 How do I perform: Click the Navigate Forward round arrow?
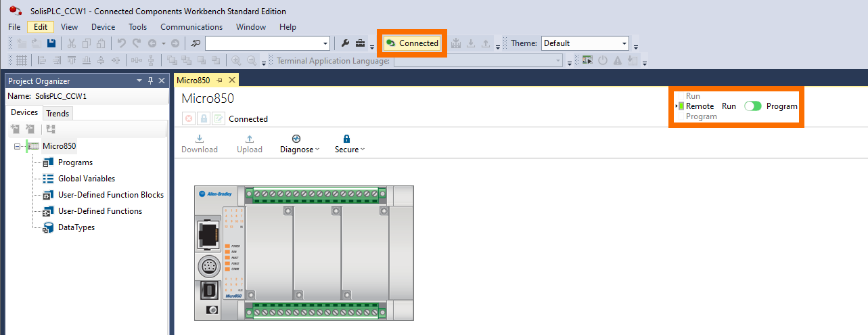pos(175,43)
